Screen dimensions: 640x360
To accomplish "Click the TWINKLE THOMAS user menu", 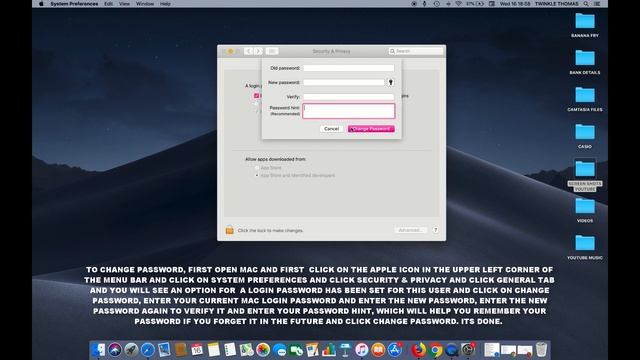I will pos(557,4).
